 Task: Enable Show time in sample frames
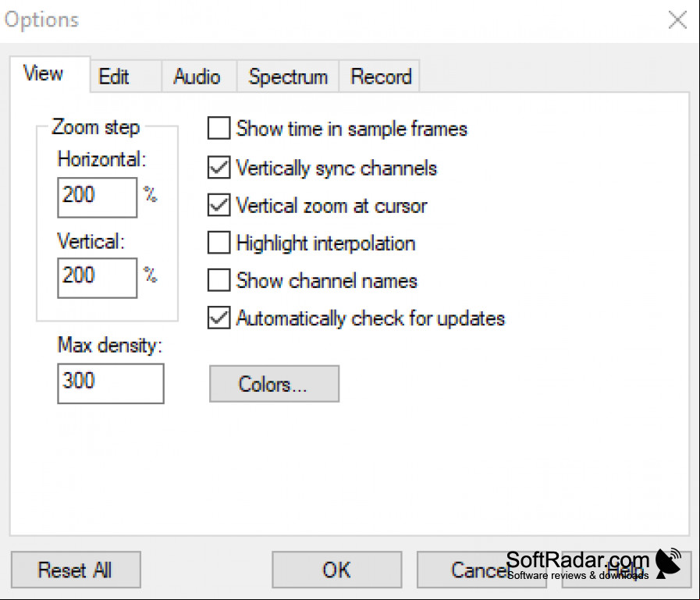(x=219, y=129)
